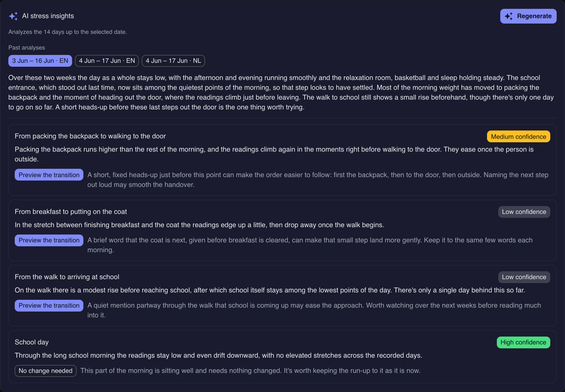
Task: Click Preview the transition on the backpack card
Action: point(49,175)
